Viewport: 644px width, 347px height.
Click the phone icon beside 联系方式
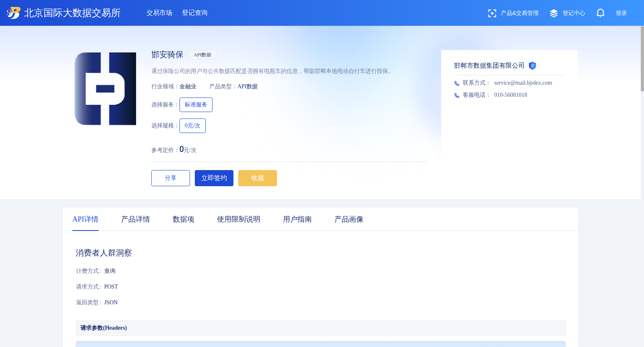(x=457, y=83)
